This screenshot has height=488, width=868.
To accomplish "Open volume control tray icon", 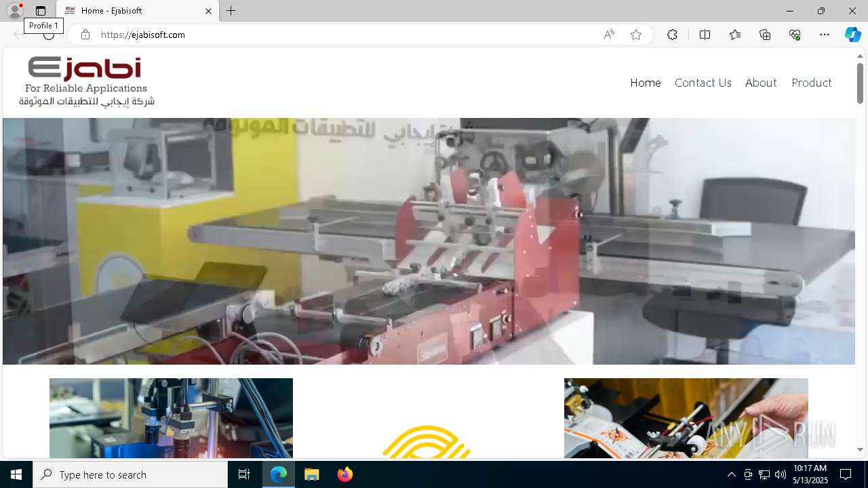I will tap(781, 474).
